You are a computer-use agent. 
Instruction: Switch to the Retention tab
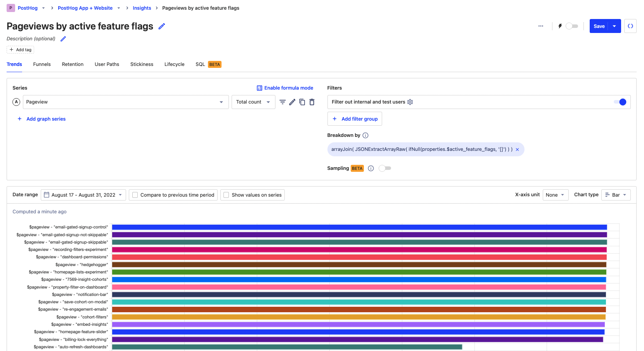[73, 64]
